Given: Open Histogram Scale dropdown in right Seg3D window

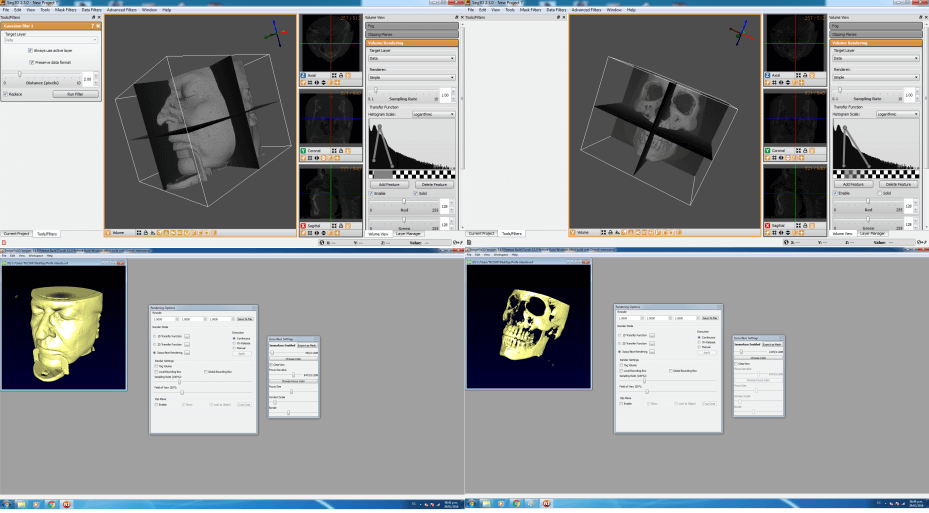Looking at the screenshot, I should [x=898, y=114].
